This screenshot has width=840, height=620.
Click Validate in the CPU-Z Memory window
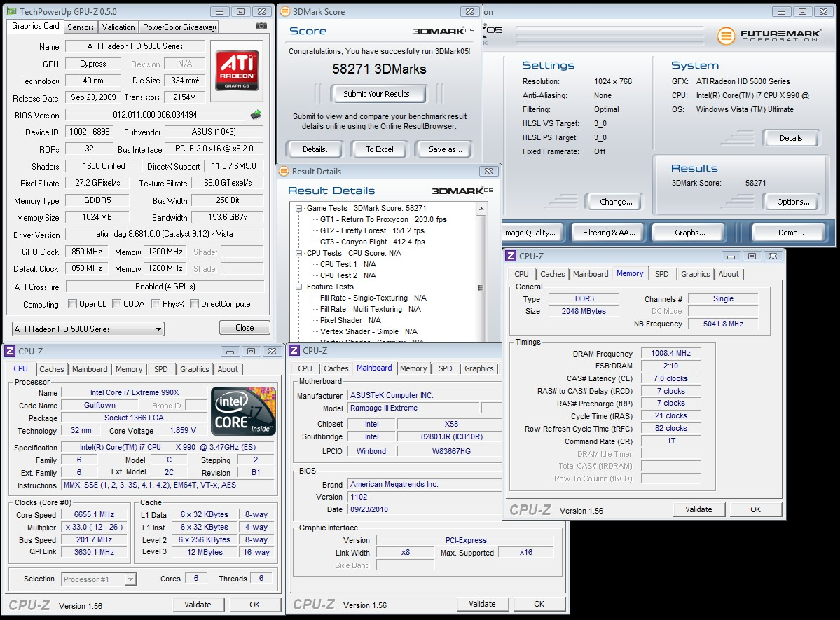tap(698, 509)
